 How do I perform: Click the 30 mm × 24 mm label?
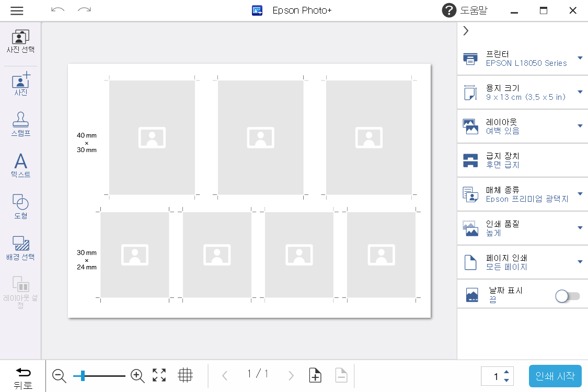pyautogui.click(x=87, y=260)
